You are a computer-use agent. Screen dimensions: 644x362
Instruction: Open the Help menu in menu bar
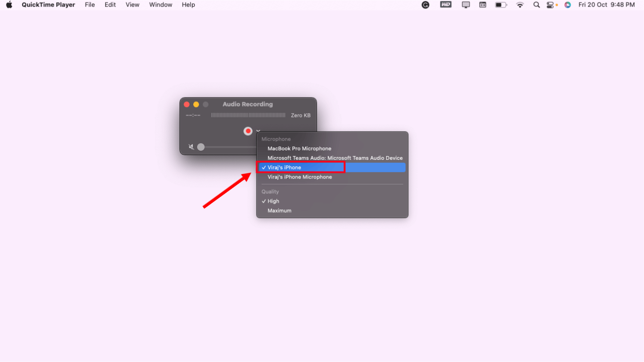click(188, 5)
